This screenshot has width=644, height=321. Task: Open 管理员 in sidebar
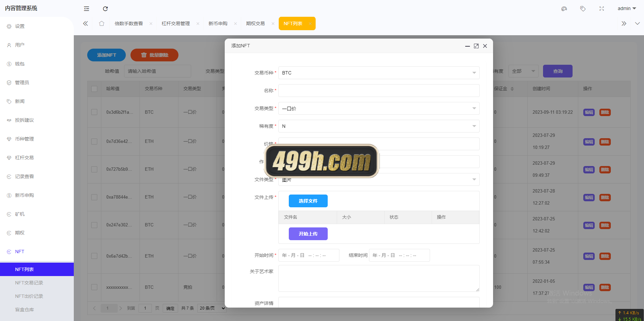point(37,83)
